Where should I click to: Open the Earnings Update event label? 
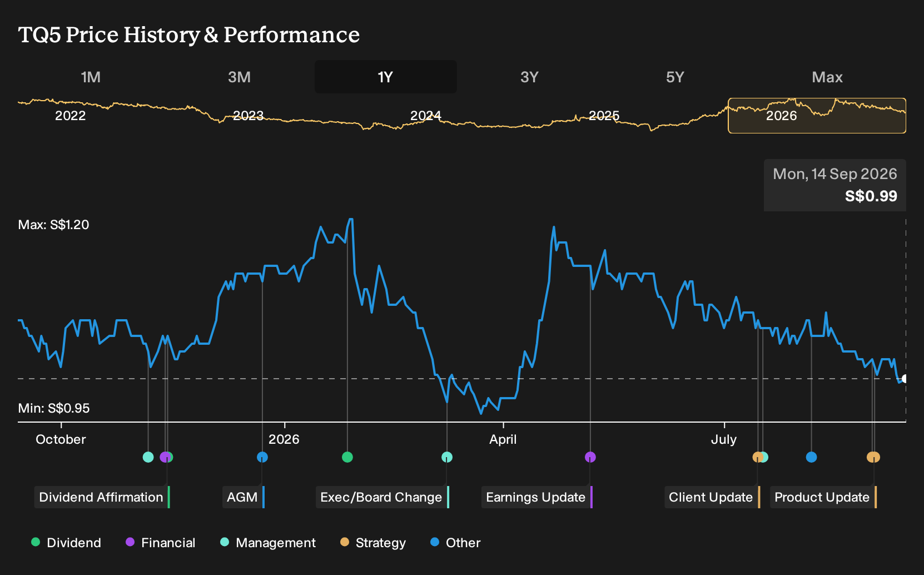click(x=537, y=497)
